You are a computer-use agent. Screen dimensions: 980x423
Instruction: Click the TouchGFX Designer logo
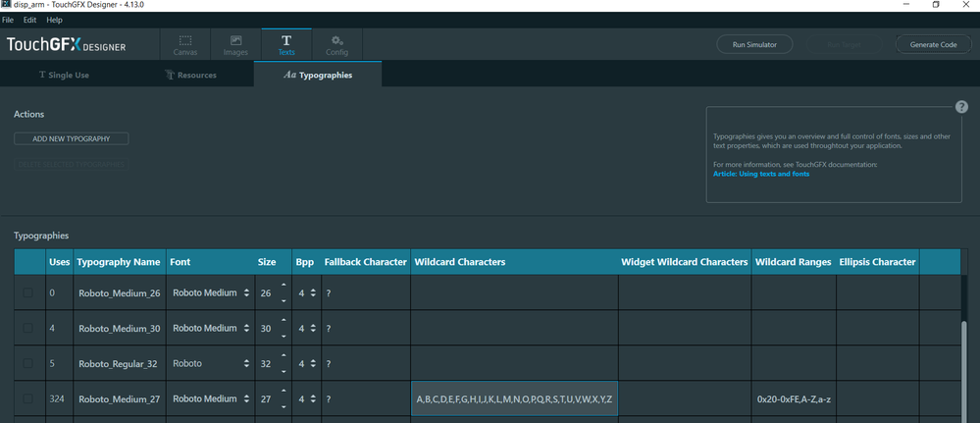coord(67,45)
